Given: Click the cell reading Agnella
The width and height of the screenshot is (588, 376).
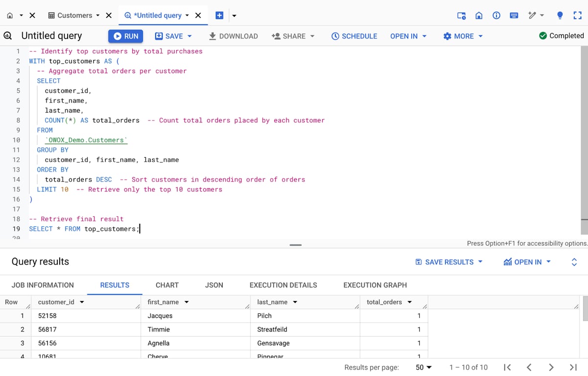Looking at the screenshot, I should 195,343.
